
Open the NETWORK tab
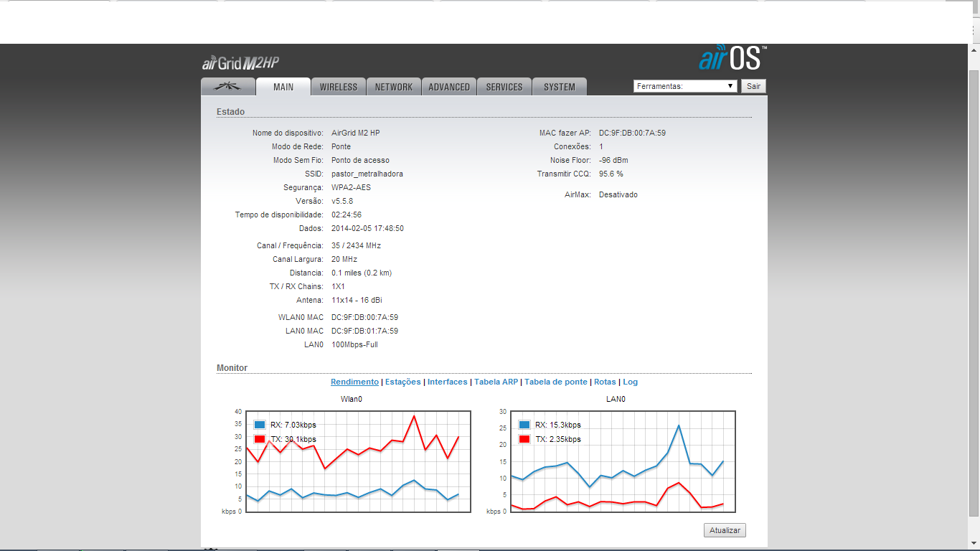point(394,87)
